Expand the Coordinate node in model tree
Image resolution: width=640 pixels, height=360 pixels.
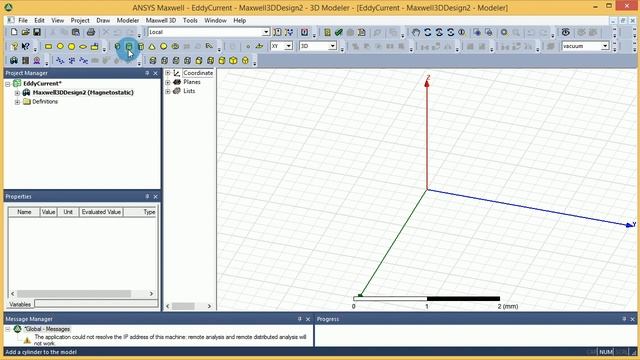168,73
